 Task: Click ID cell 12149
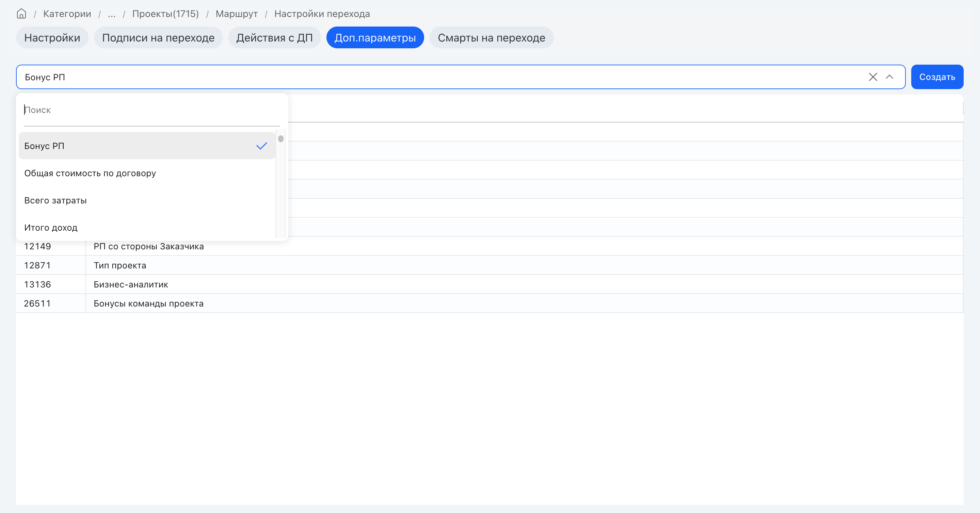pos(51,246)
